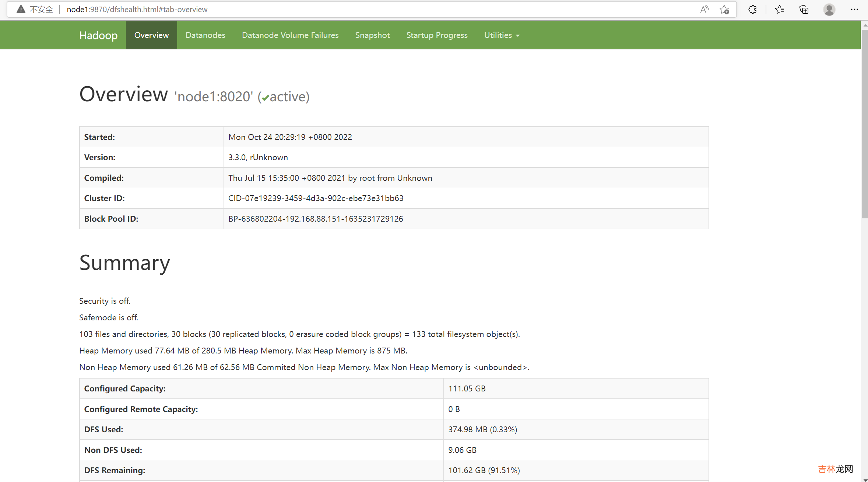Click DFS Used value '374.98 MB (0.33%)'
This screenshot has width=868, height=482.
pyautogui.click(x=482, y=429)
